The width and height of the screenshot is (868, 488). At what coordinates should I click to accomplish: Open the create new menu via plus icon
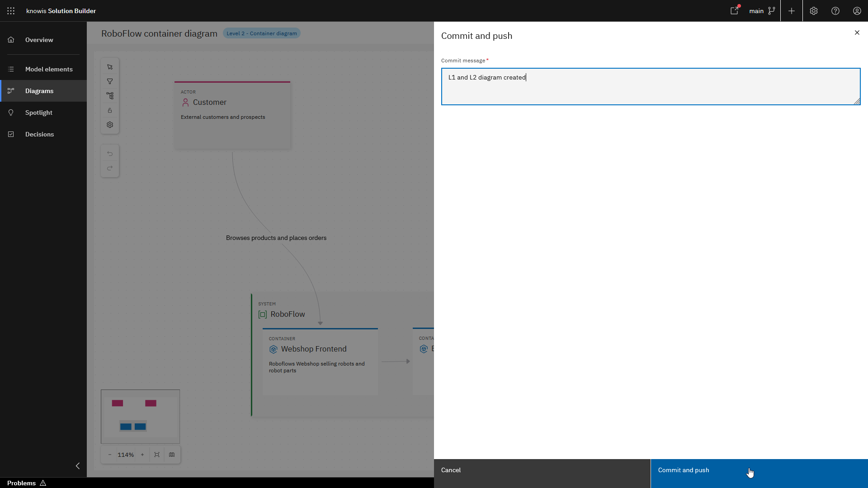coord(791,10)
